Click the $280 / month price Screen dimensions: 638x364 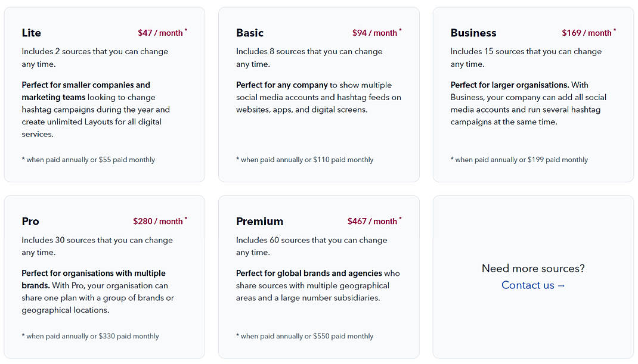point(160,221)
